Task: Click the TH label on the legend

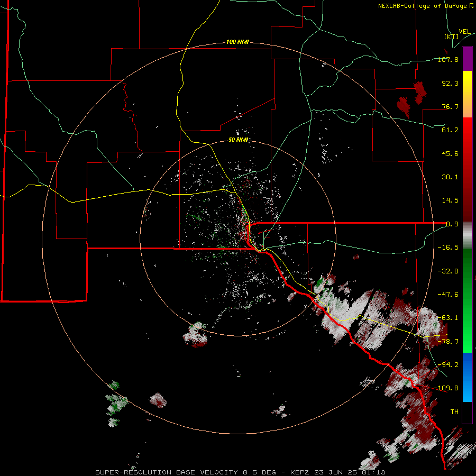Action: tap(454, 412)
